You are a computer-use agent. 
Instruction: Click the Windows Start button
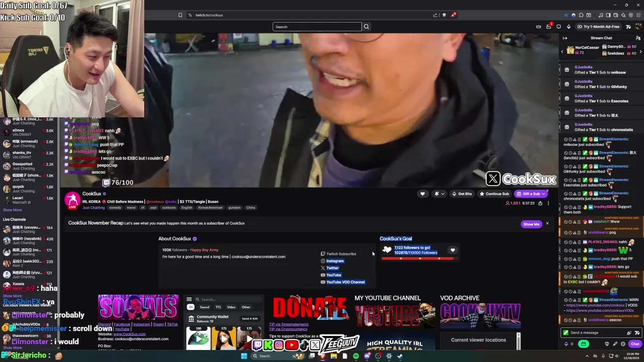[x=244, y=356]
